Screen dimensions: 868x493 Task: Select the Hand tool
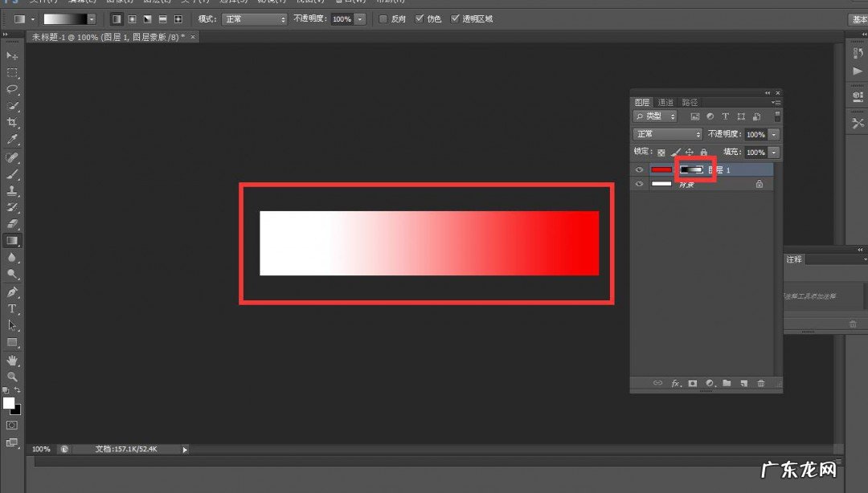pos(12,360)
